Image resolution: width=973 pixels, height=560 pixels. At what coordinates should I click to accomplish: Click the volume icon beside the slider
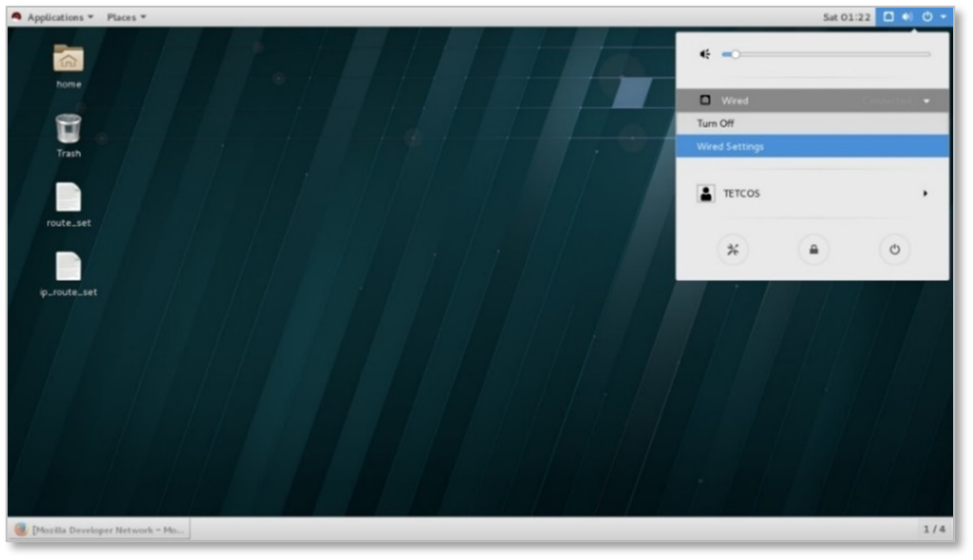704,54
